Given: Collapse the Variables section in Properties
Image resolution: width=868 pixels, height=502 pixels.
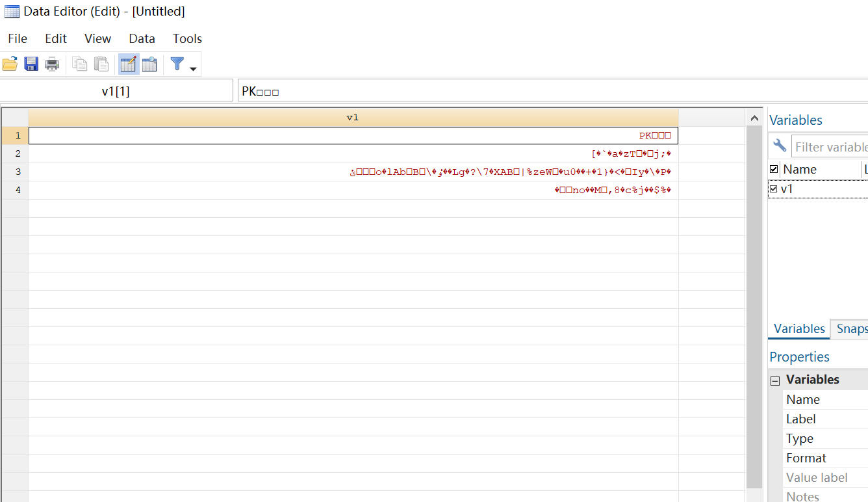Looking at the screenshot, I should click(x=775, y=380).
